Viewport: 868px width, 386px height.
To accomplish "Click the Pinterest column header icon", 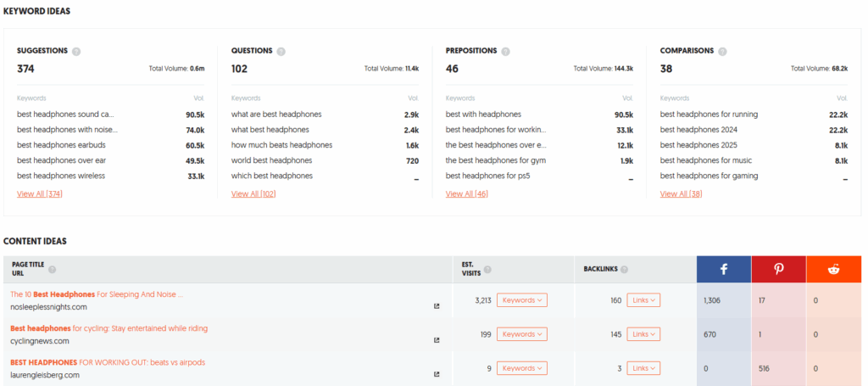I will 779,269.
